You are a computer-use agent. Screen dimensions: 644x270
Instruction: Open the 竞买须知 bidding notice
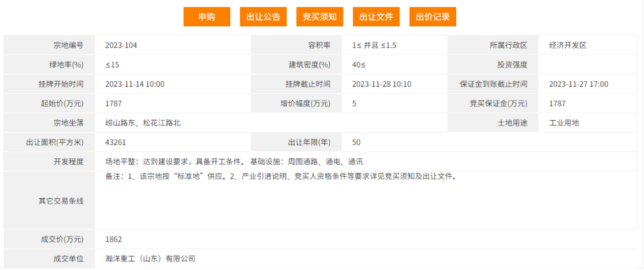coord(320,17)
